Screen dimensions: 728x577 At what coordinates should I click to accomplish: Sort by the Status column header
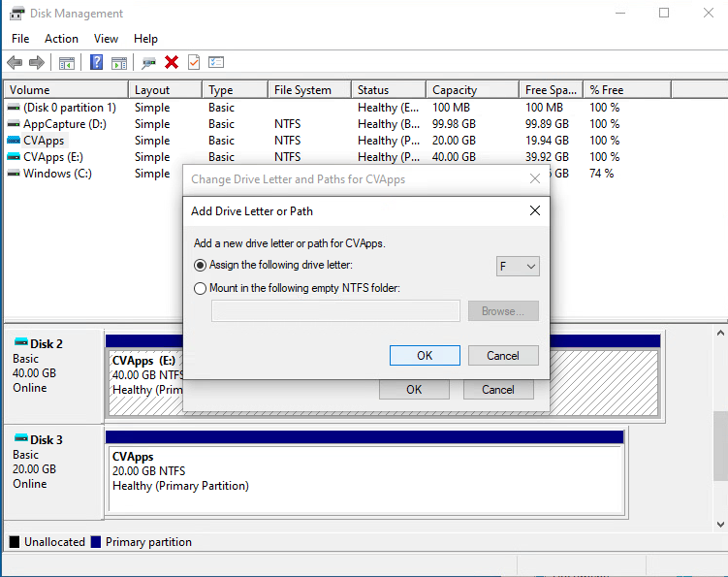[x=389, y=89]
